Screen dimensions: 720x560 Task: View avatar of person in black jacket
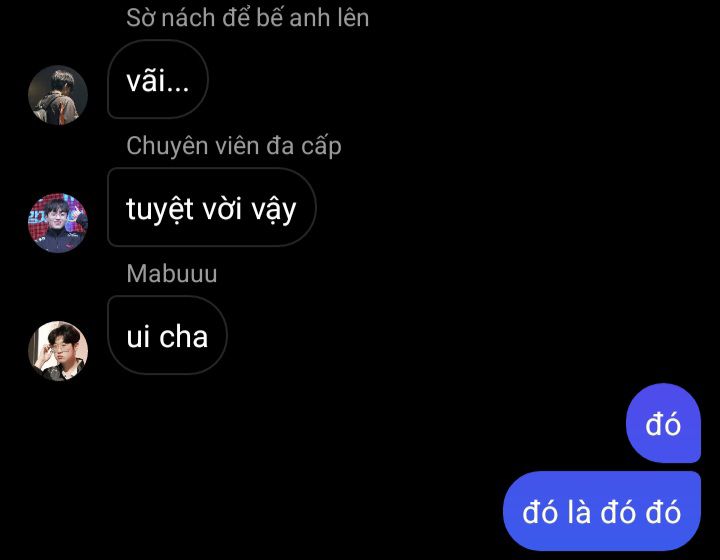pos(58,223)
